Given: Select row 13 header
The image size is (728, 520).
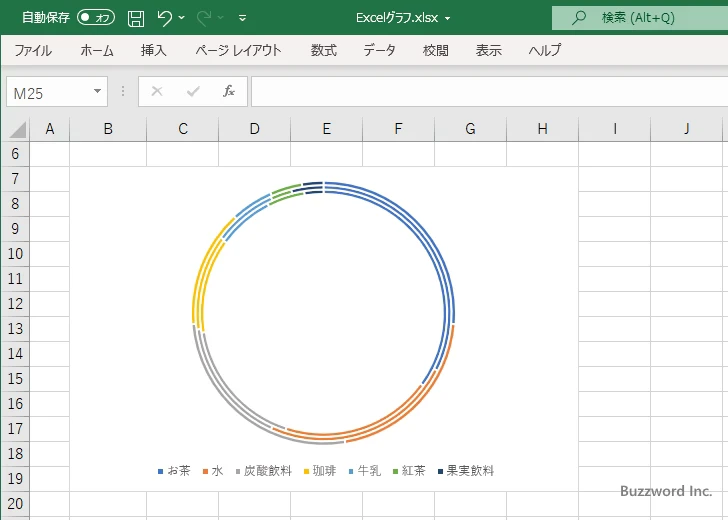Looking at the screenshot, I should [x=15, y=329].
